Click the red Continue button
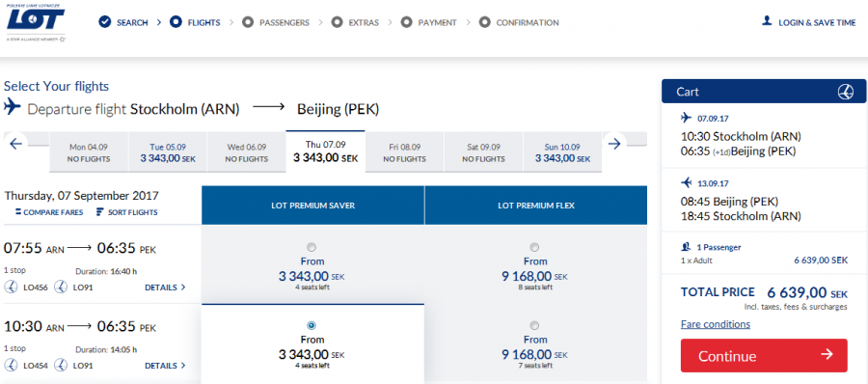The height and width of the screenshot is (384, 868). point(764,355)
